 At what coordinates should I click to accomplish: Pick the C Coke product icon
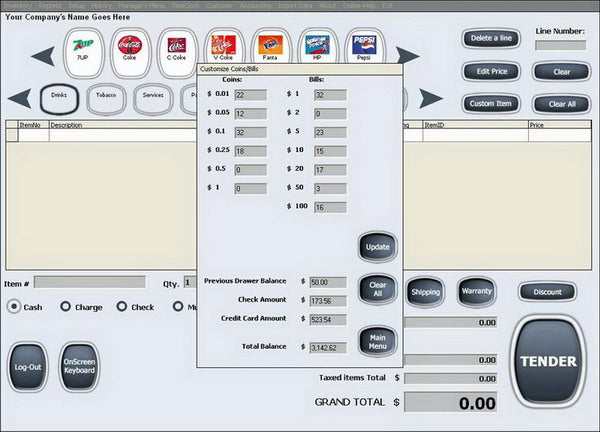(177, 53)
